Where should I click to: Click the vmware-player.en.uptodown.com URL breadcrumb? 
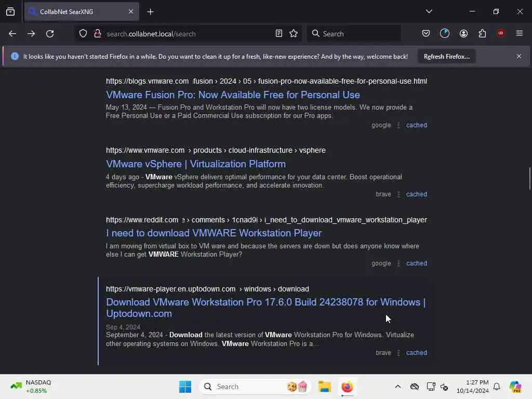[x=207, y=289]
